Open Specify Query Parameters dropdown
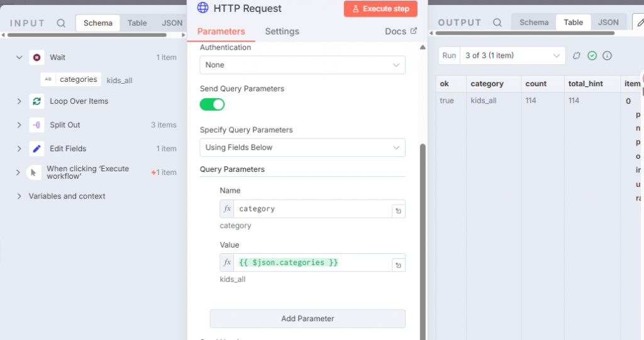Screen dimensions: 644x340 coord(303,147)
